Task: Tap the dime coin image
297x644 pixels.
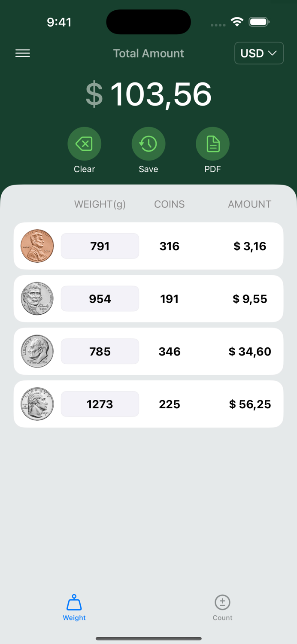Action: pos(37,351)
